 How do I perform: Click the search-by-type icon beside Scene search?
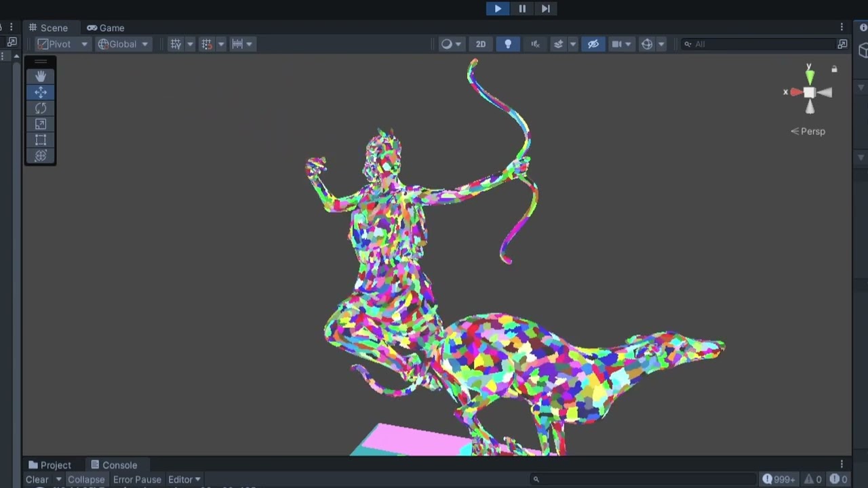(842, 44)
